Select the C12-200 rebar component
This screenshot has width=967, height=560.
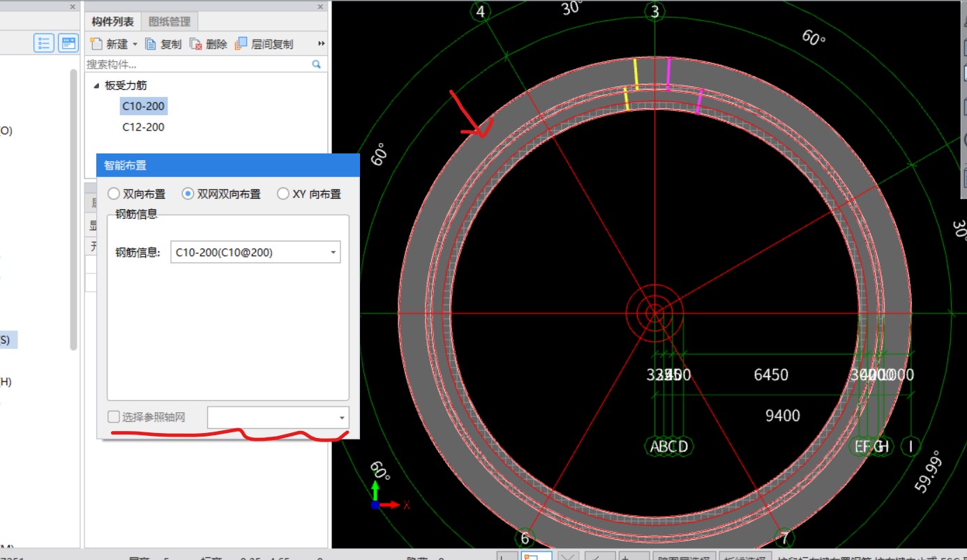coord(143,127)
